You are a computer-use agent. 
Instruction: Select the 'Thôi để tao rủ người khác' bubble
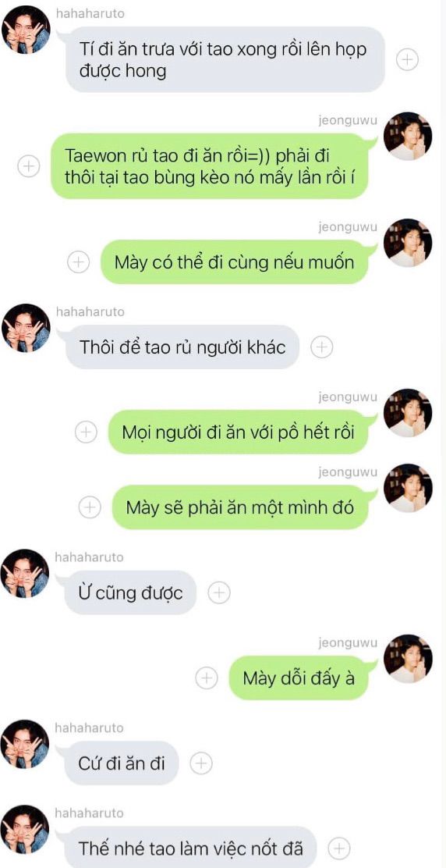click(183, 347)
